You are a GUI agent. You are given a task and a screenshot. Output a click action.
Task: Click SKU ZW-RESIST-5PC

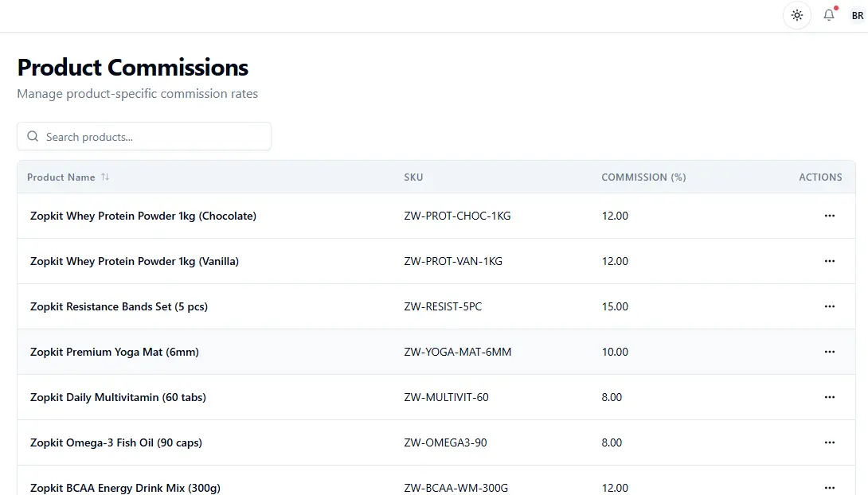[x=443, y=306]
